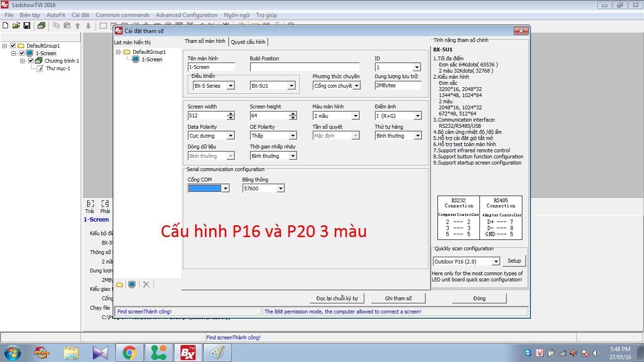Screen dimensions: 644x362
Task: Switch to the Quyet cấu hình tab
Action: 249,41
